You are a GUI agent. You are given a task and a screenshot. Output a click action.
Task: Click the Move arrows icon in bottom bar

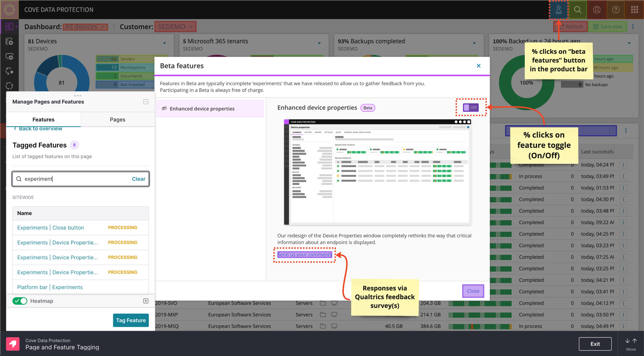[x=631, y=341]
